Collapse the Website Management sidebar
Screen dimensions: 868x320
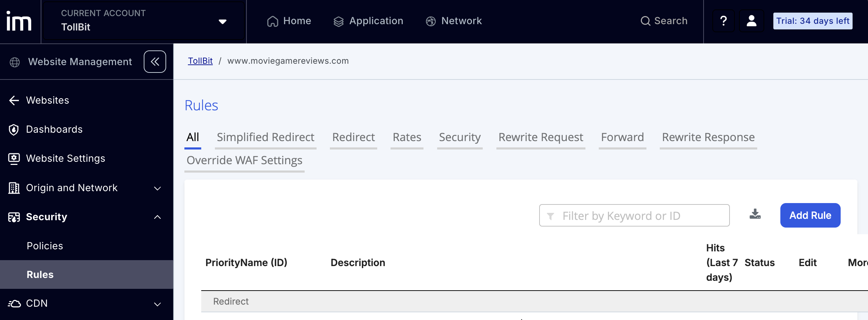click(155, 61)
